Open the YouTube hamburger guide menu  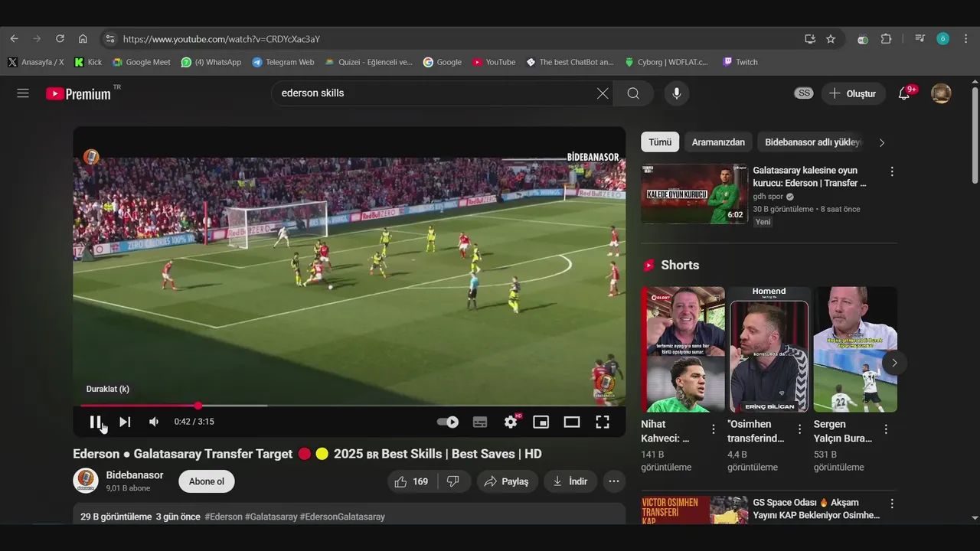point(23,93)
